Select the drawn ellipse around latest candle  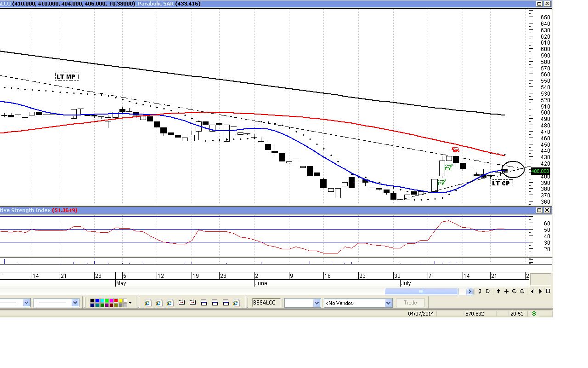click(x=513, y=169)
